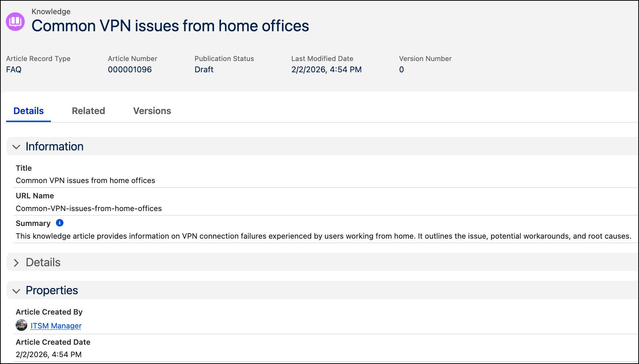The image size is (639, 364).
Task: Click the article heading Common VPN issues
Action: click(170, 26)
